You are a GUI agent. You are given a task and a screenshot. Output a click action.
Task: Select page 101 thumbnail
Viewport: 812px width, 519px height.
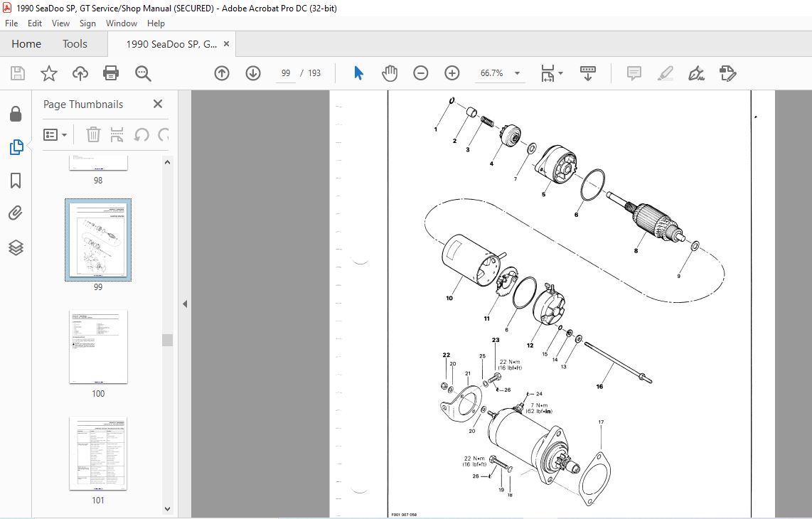[98, 453]
